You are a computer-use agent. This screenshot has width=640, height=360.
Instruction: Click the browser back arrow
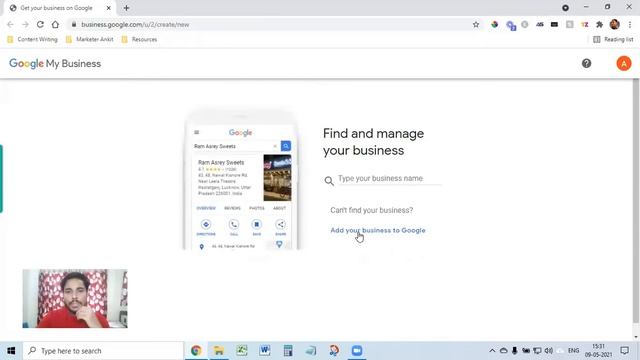[x=10, y=24]
